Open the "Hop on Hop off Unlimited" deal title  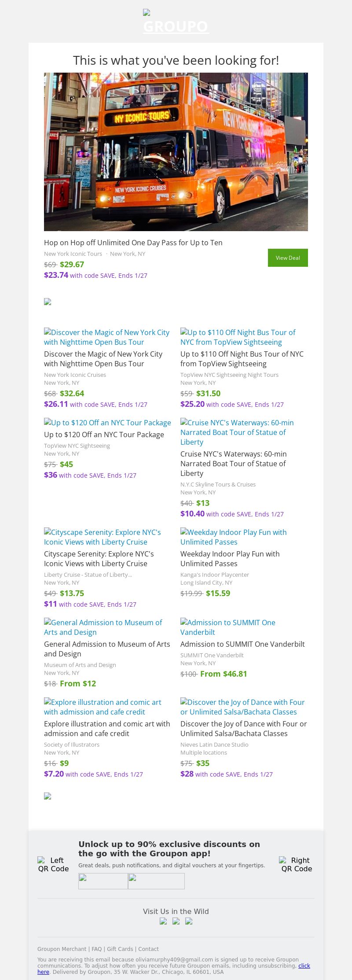(x=133, y=243)
